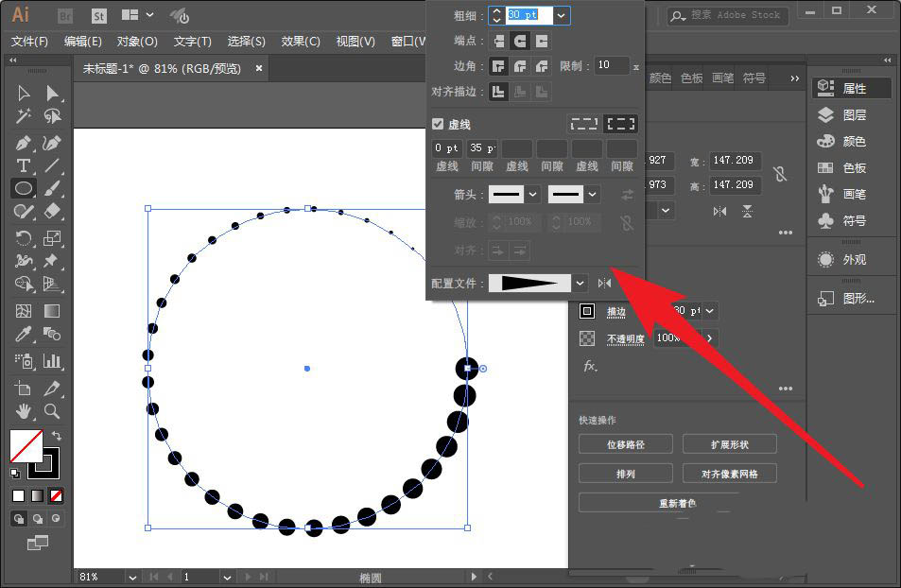
Task: Open the 编辑(E) menu
Action: point(83,42)
